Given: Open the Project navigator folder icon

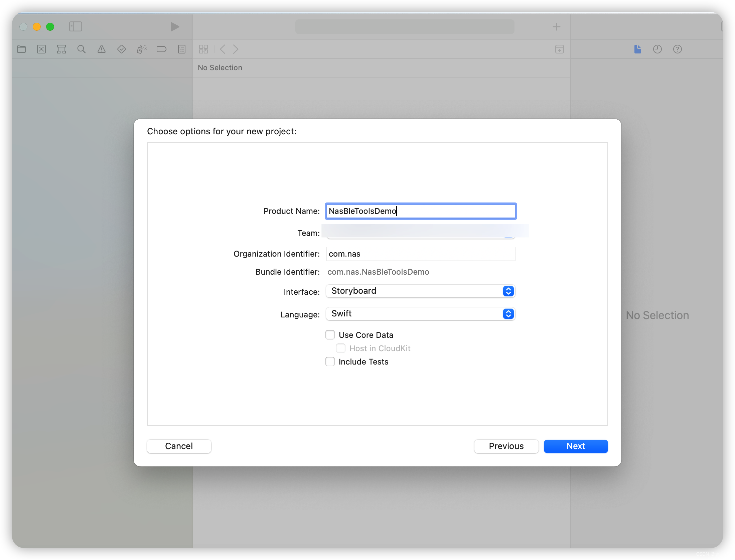Looking at the screenshot, I should click(21, 49).
